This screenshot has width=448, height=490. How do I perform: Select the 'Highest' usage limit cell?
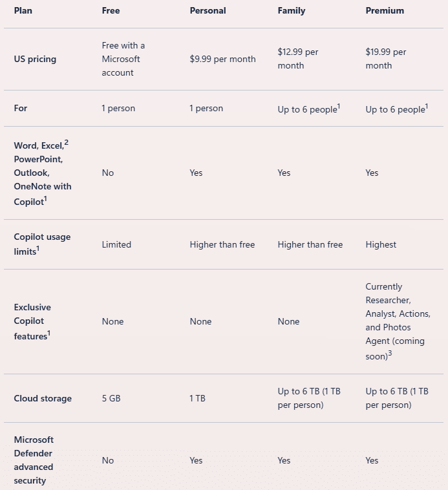click(381, 244)
